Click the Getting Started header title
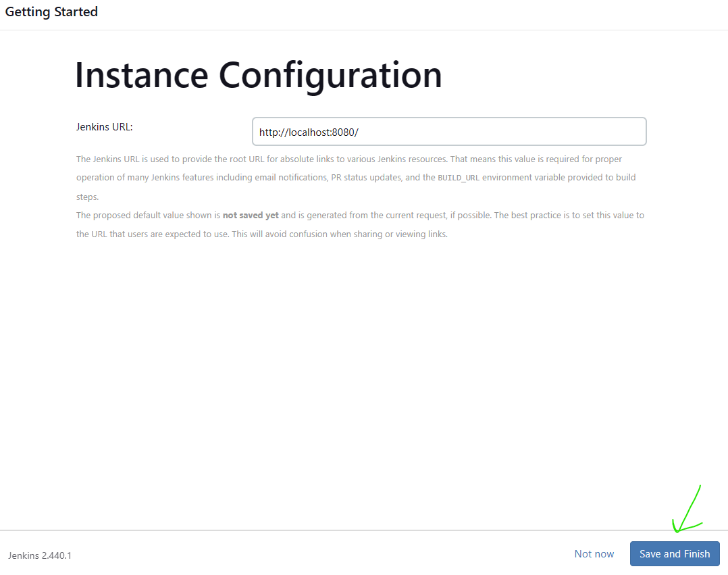This screenshot has width=728, height=575. click(x=51, y=12)
